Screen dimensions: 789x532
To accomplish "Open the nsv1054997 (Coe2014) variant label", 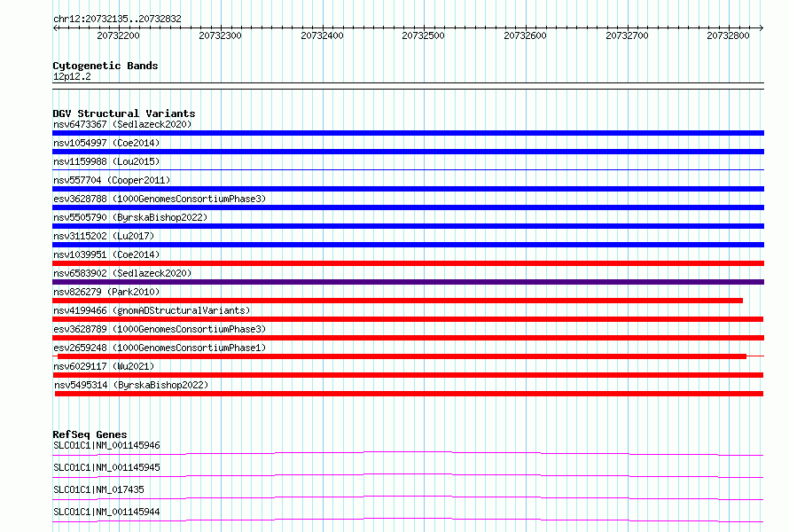I will pyautogui.click(x=106, y=143).
